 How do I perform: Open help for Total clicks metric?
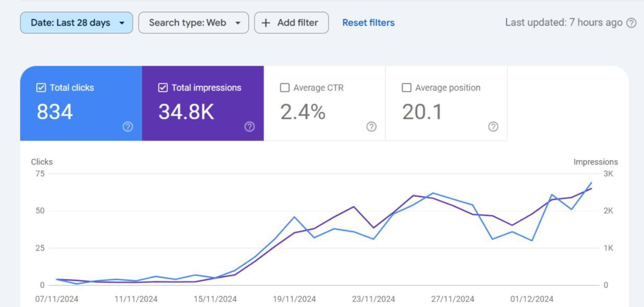(128, 127)
